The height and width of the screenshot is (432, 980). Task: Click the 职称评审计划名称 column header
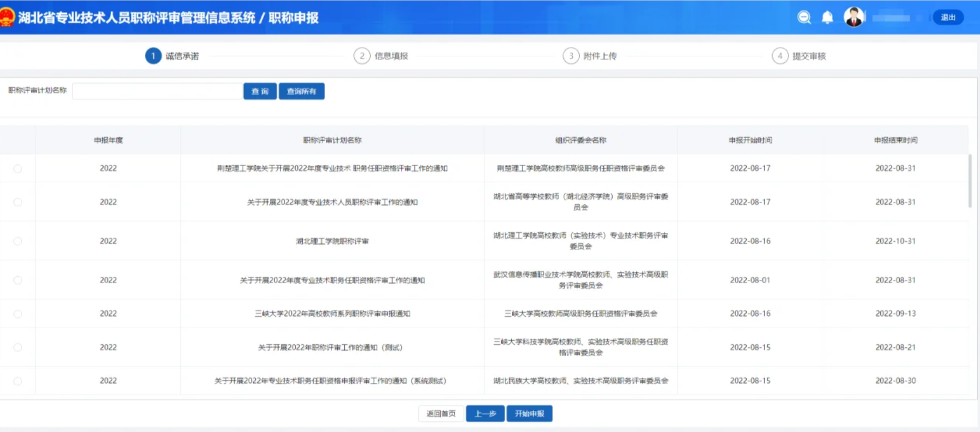pyautogui.click(x=332, y=140)
